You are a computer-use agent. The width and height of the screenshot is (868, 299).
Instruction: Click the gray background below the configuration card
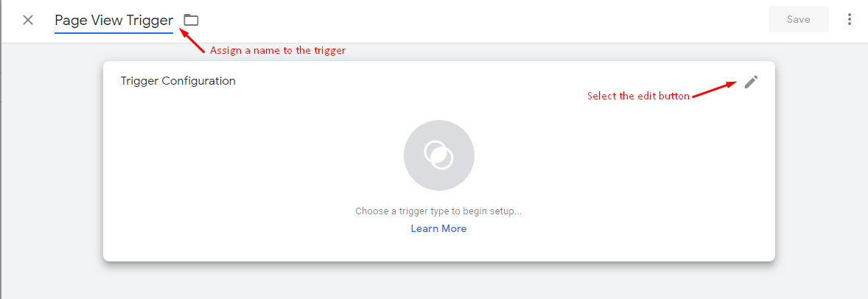coord(439,281)
